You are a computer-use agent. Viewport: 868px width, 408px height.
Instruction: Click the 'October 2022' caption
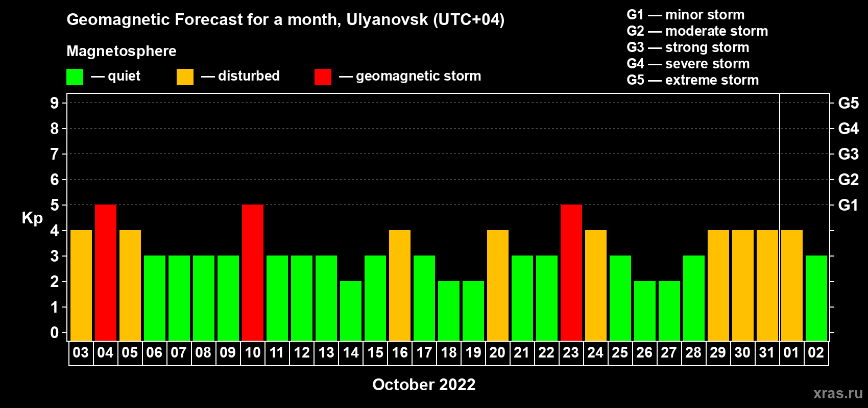(424, 385)
